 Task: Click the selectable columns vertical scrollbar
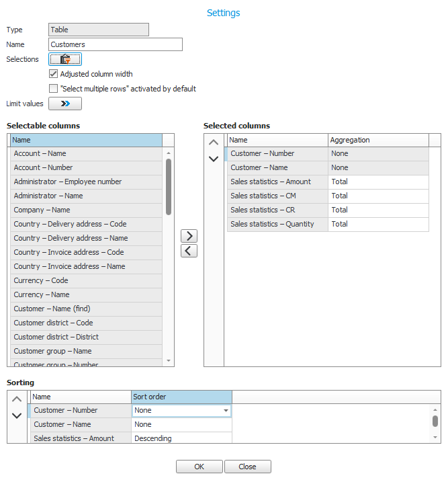[x=168, y=187]
